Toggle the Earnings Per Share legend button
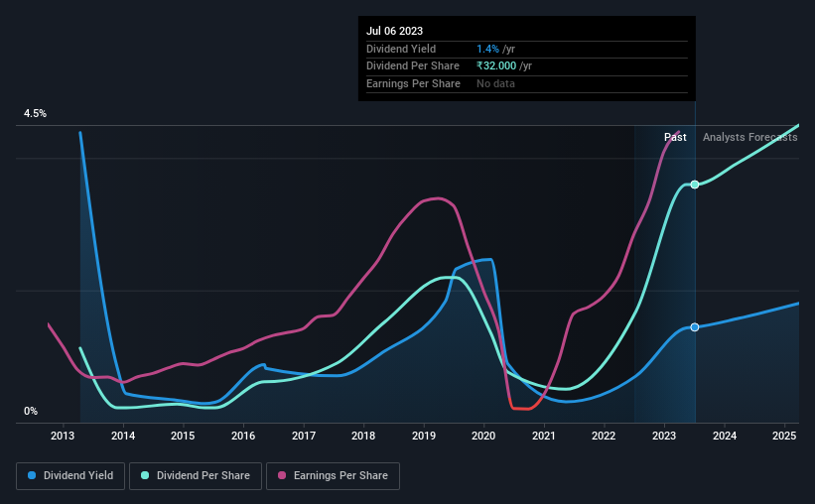Image resolution: width=815 pixels, height=504 pixels. coord(333,476)
